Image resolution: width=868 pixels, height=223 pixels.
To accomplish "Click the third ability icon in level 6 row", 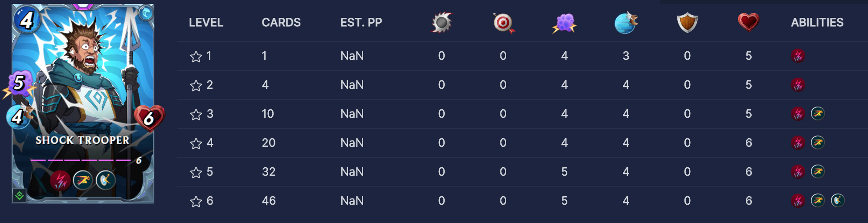I will [838, 201].
